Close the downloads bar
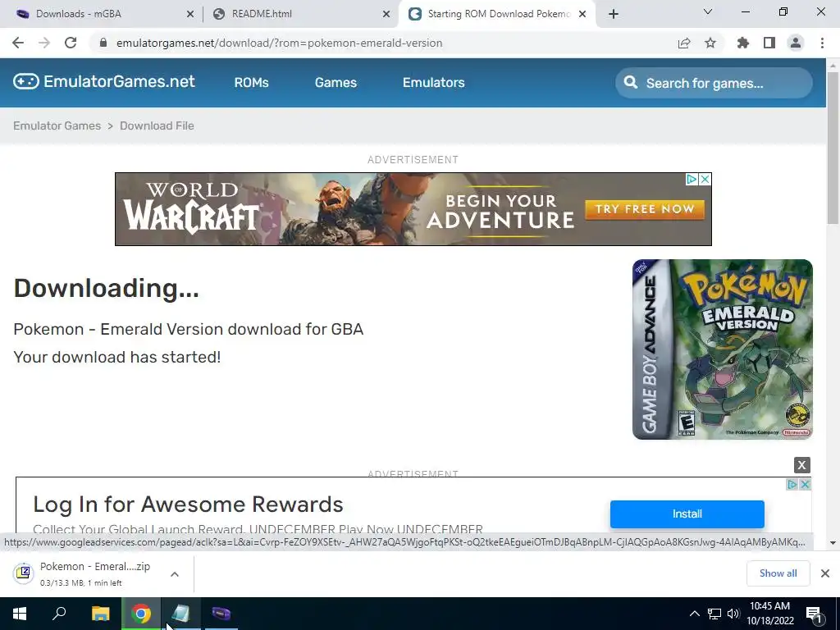 pos(825,573)
